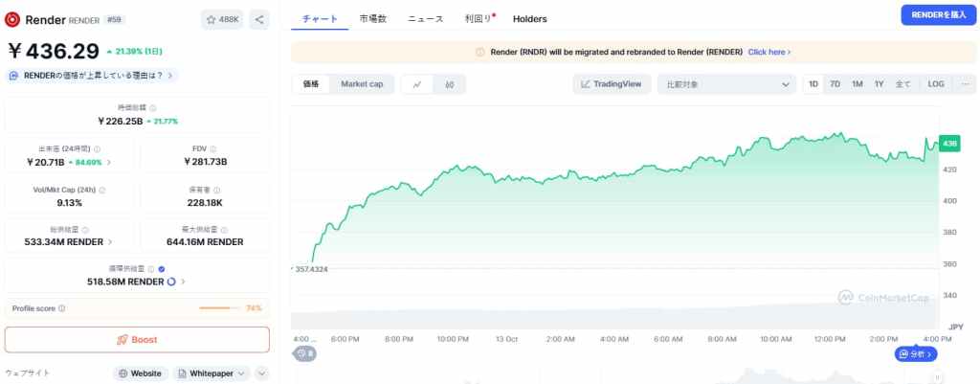
Task: Toggle the LOG scale on chart
Action: point(935,84)
